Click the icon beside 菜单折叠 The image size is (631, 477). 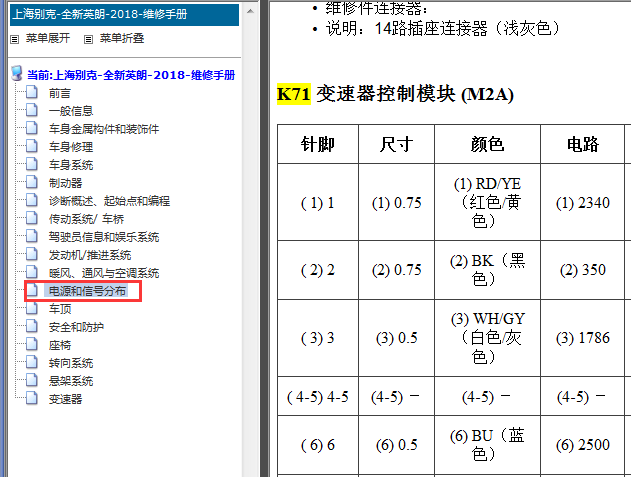point(89,39)
